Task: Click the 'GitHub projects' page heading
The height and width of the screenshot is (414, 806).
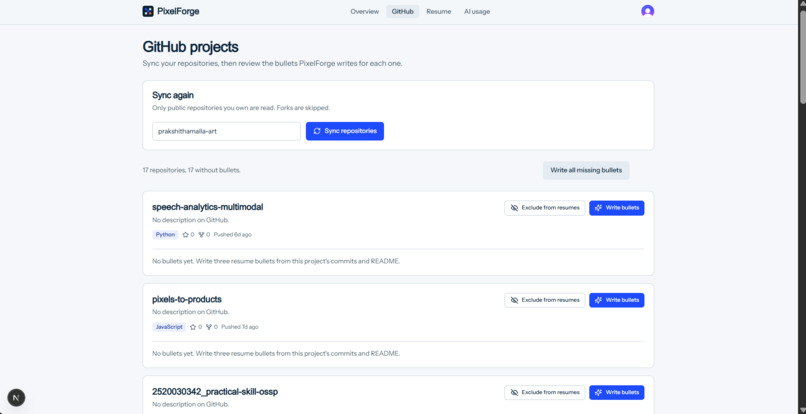Action: point(190,47)
